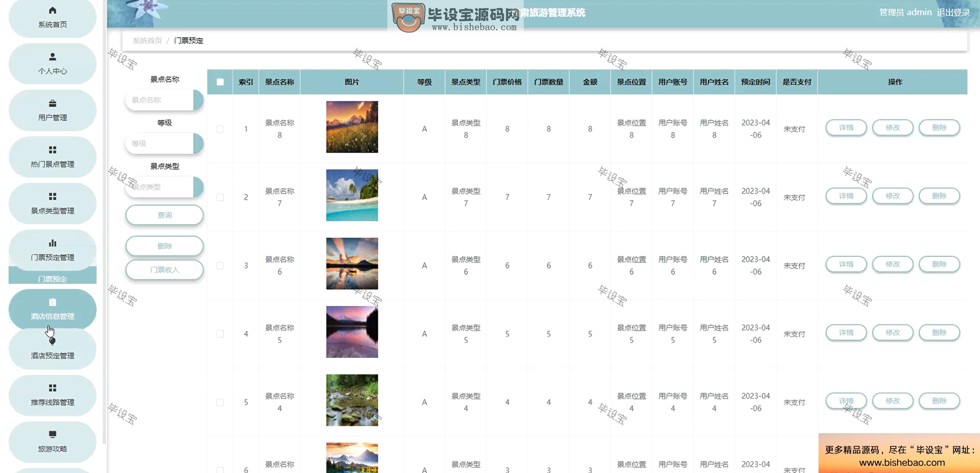Open 详情 for row 景点名称7

(846, 196)
